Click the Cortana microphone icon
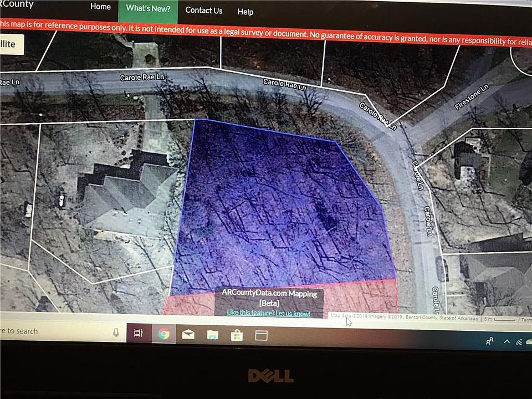Image resolution: width=532 pixels, height=399 pixels. [116, 332]
